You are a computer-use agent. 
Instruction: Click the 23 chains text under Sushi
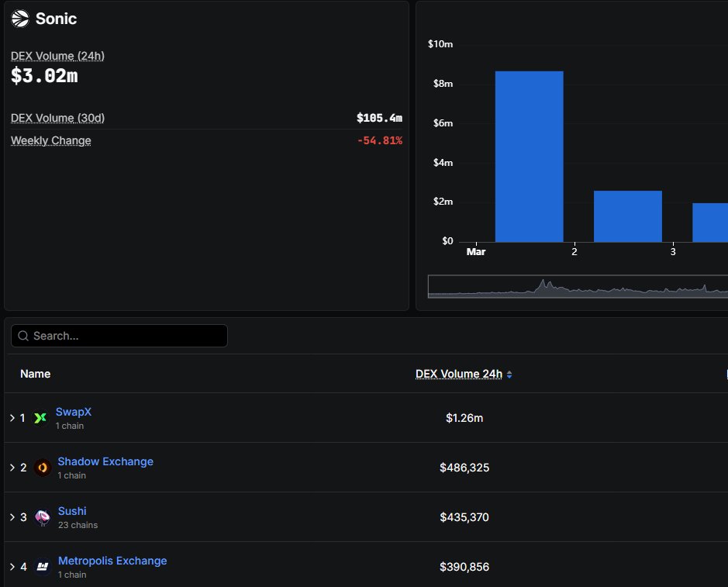78,525
